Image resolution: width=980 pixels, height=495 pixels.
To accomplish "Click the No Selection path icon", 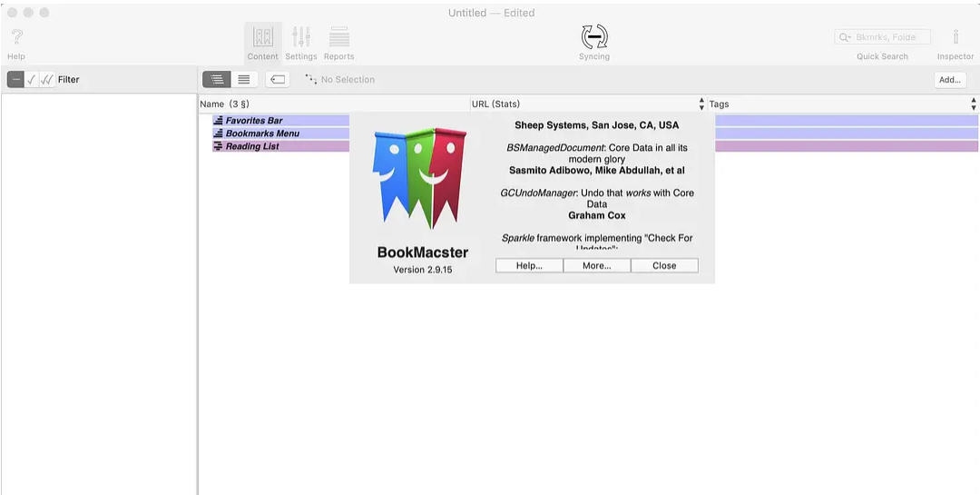I will [x=310, y=79].
